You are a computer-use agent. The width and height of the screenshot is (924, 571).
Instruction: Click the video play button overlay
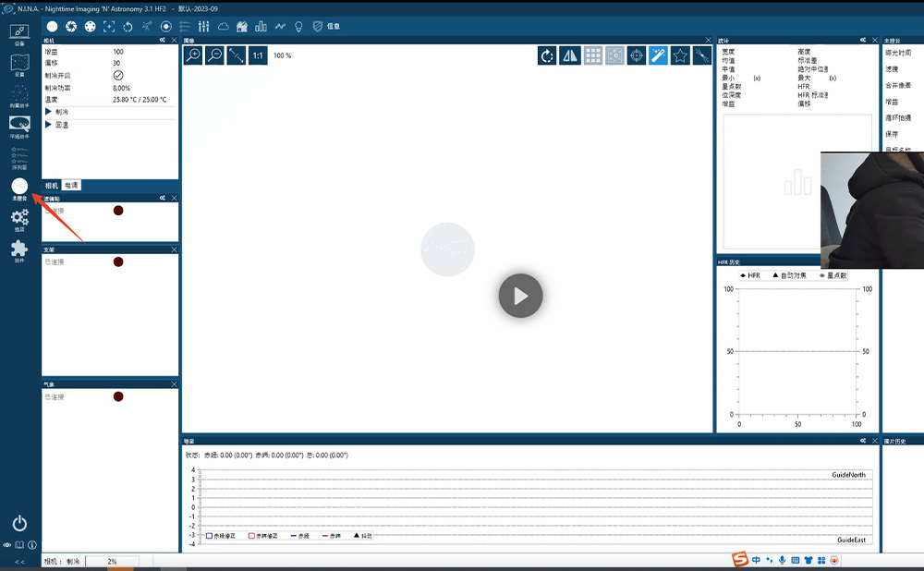[x=520, y=296]
